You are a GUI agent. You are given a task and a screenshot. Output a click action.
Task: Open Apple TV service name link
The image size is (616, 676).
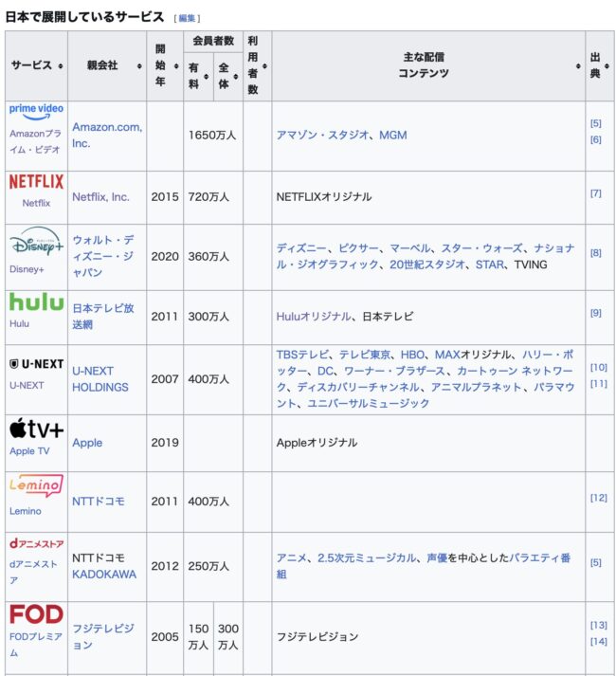pyautogui.click(x=29, y=451)
